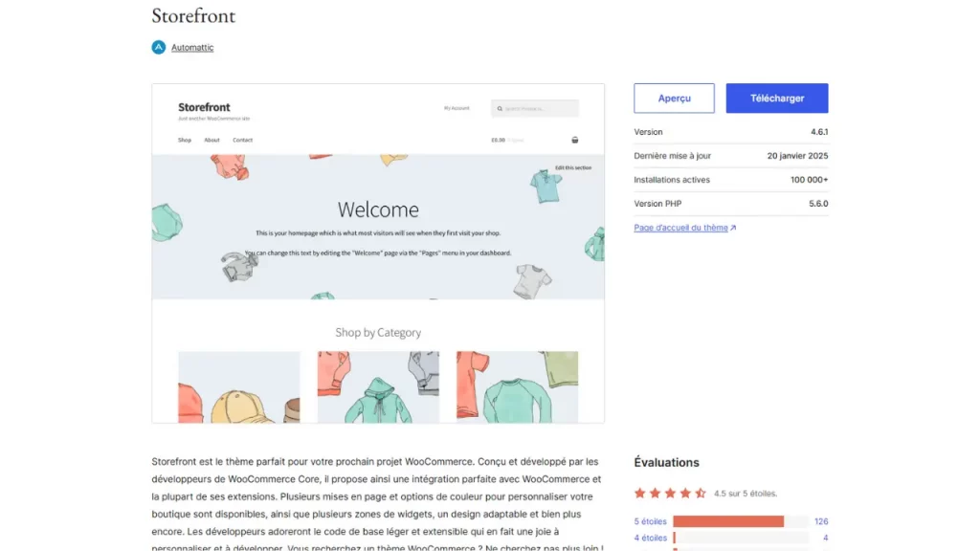Image resolution: width=980 pixels, height=551 pixels.
Task: Click the 5-star rating progress bar
Action: (740, 521)
